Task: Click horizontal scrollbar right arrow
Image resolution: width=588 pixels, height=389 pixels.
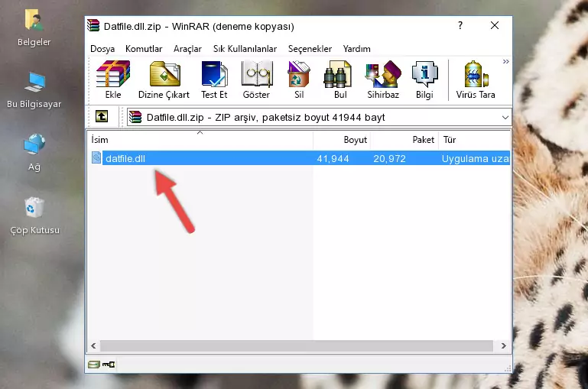Action: (504, 346)
